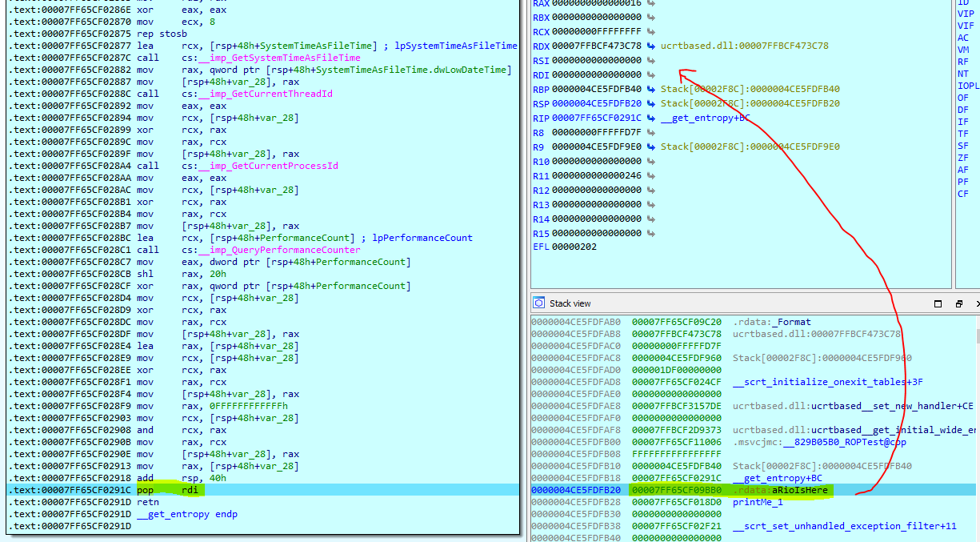Click the Stack view panel icon
980x542 pixels.
tap(539, 303)
